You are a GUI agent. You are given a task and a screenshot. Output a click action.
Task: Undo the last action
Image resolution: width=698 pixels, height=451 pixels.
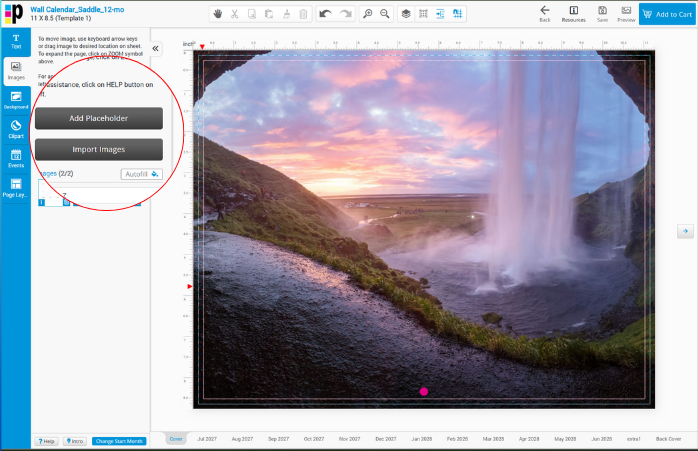tap(325, 14)
